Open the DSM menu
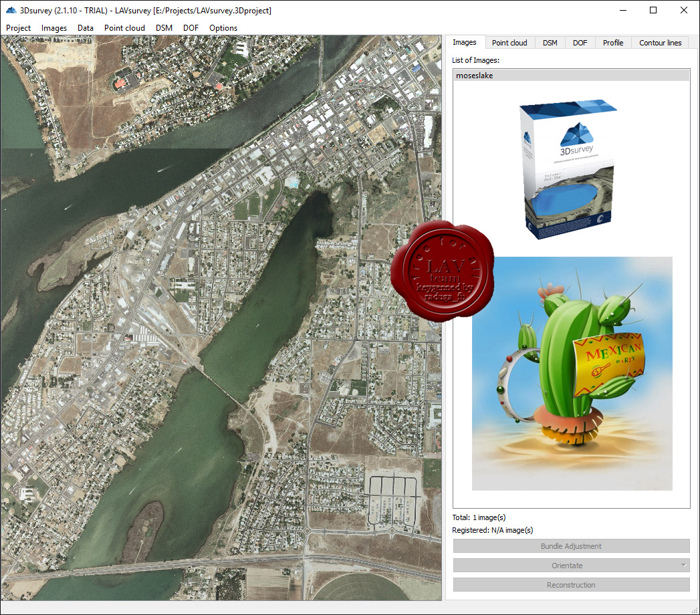The height and width of the screenshot is (615, 700). (x=164, y=27)
